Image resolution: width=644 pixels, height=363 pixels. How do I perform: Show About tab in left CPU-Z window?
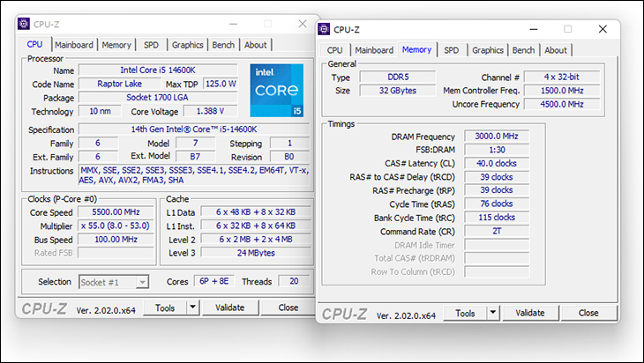coord(256,45)
